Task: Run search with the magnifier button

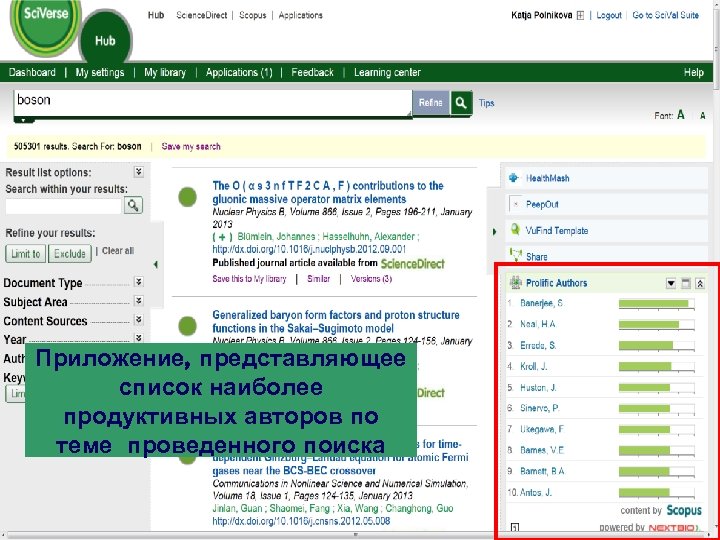Action: click(461, 103)
